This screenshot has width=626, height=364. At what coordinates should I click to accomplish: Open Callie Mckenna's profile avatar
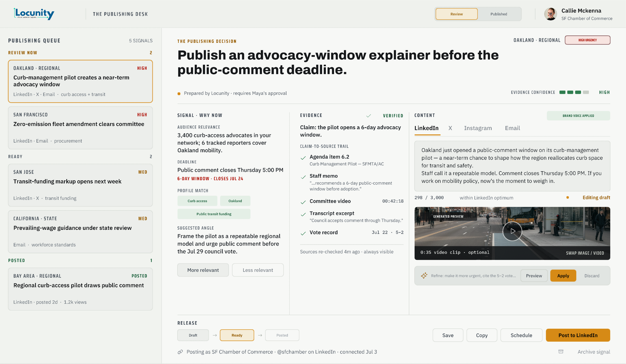tap(551, 14)
